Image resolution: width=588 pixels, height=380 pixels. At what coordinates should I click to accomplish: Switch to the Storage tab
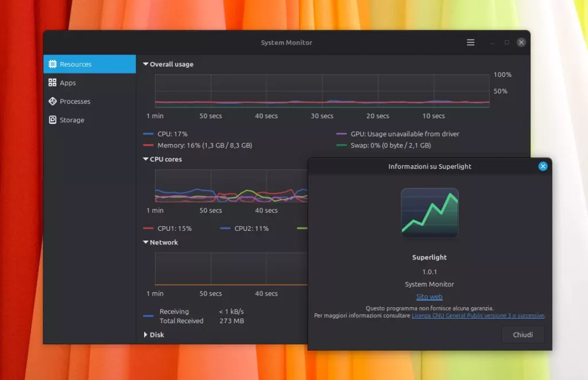tap(90, 119)
